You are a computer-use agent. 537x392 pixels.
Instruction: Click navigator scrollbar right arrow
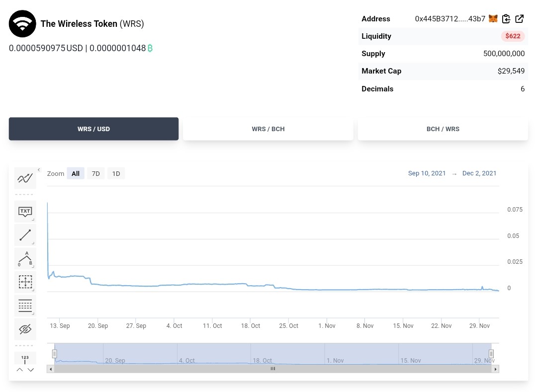click(x=495, y=369)
